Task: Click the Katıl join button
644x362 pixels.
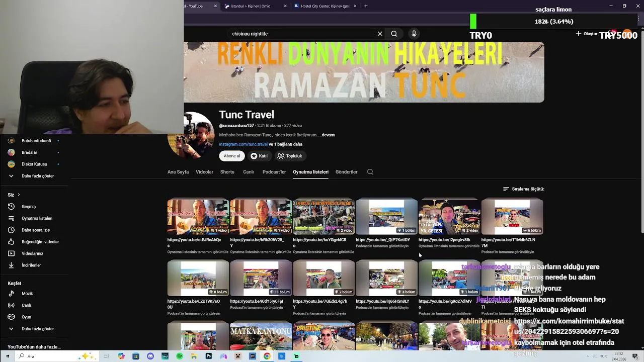Action: pyautogui.click(x=259, y=156)
